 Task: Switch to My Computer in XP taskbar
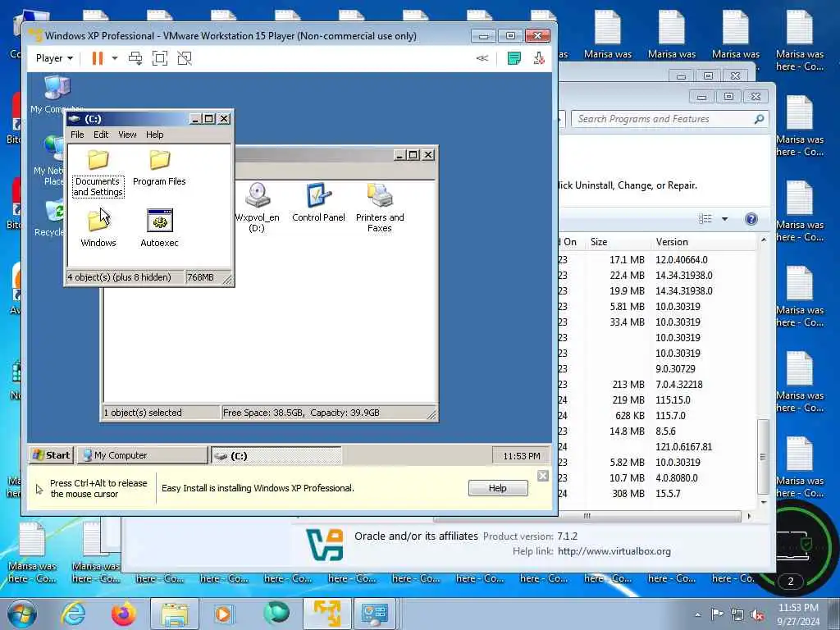142,455
